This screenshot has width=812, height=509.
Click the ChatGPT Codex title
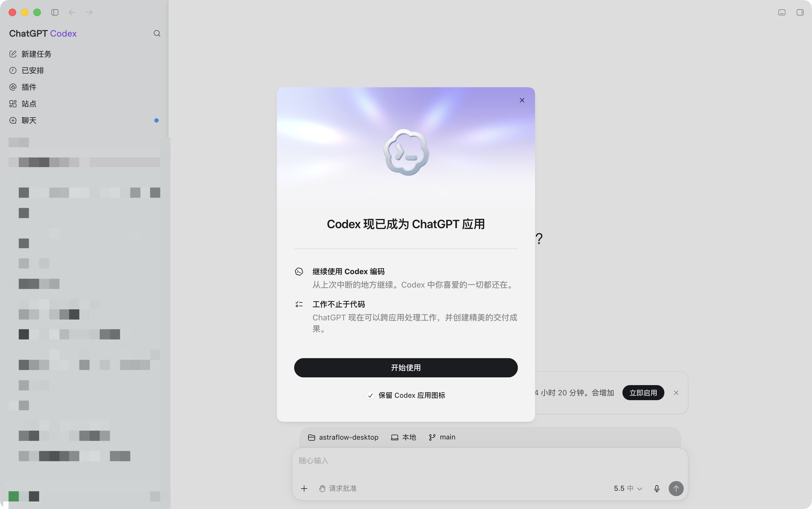pos(43,33)
